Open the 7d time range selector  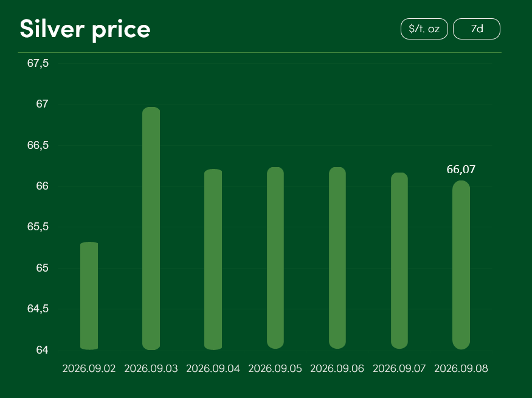476,29
